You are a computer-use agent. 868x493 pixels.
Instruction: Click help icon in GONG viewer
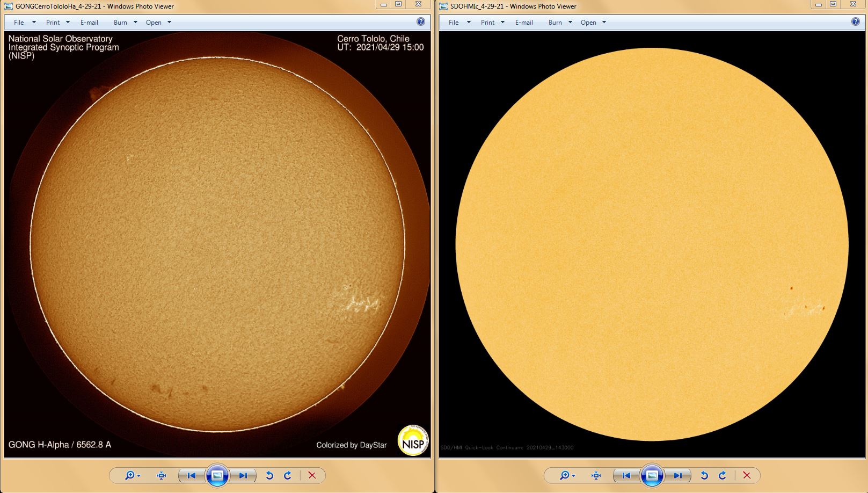(x=421, y=22)
